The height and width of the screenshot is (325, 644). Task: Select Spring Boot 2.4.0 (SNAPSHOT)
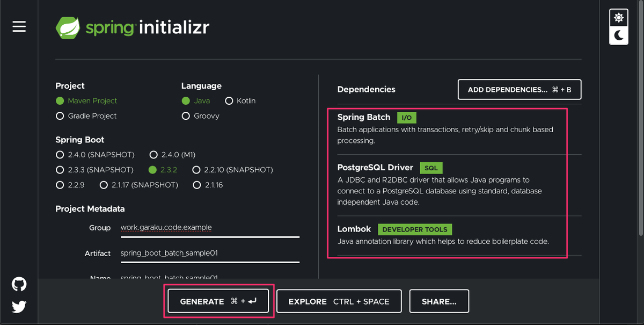[x=60, y=155]
